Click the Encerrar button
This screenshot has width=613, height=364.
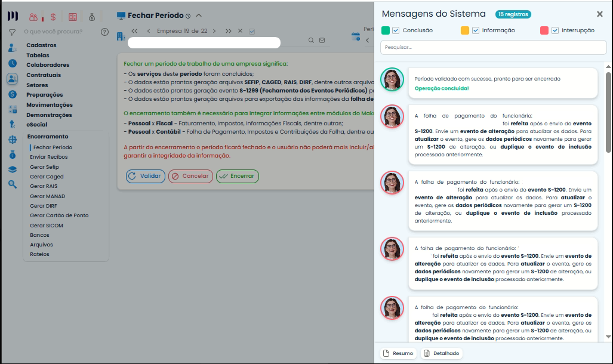pyautogui.click(x=238, y=176)
